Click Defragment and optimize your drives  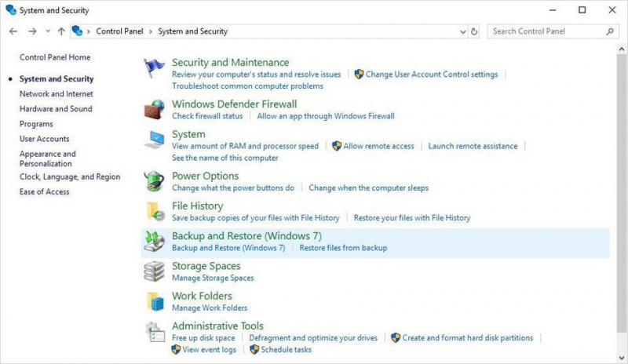pyautogui.click(x=313, y=337)
